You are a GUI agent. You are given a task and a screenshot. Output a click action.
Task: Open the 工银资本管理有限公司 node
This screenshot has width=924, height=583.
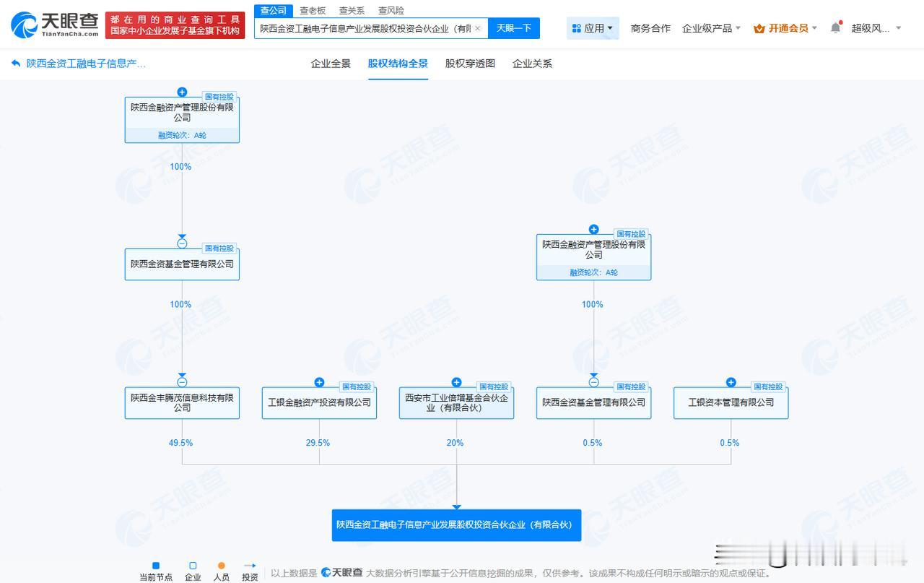(x=731, y=402)
